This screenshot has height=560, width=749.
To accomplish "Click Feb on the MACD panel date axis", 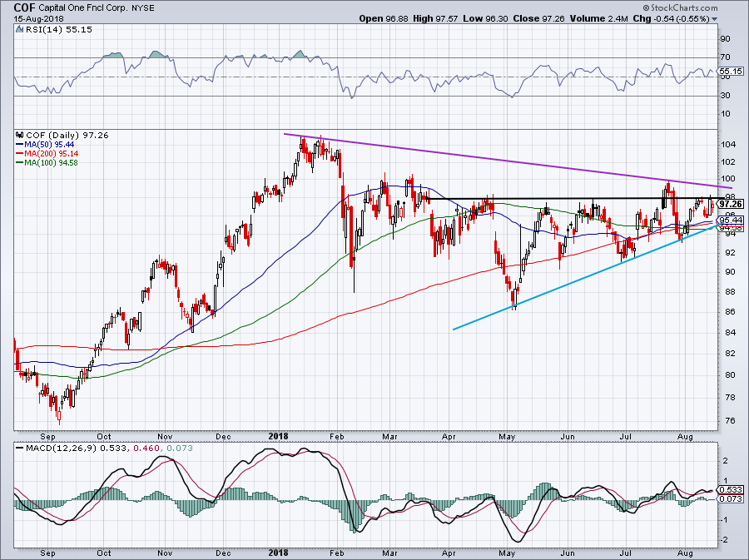I will 337,553.
